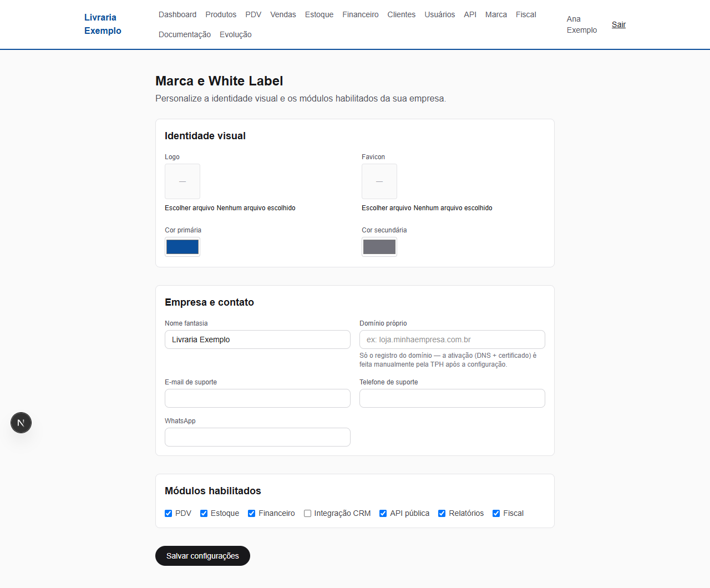Image resolution: width=710 pixels, height=588 pixels.
Task: Click the Logo preview placeholder
Action: [182, 181]
